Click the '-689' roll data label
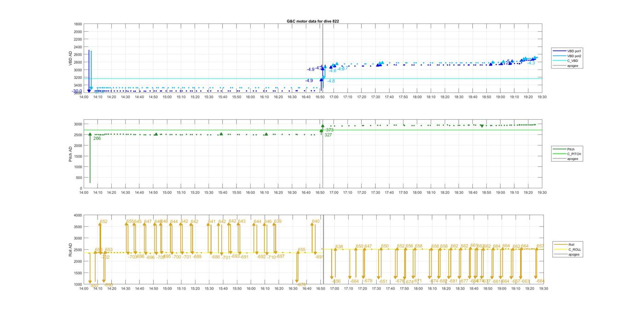 pos(197,256)
